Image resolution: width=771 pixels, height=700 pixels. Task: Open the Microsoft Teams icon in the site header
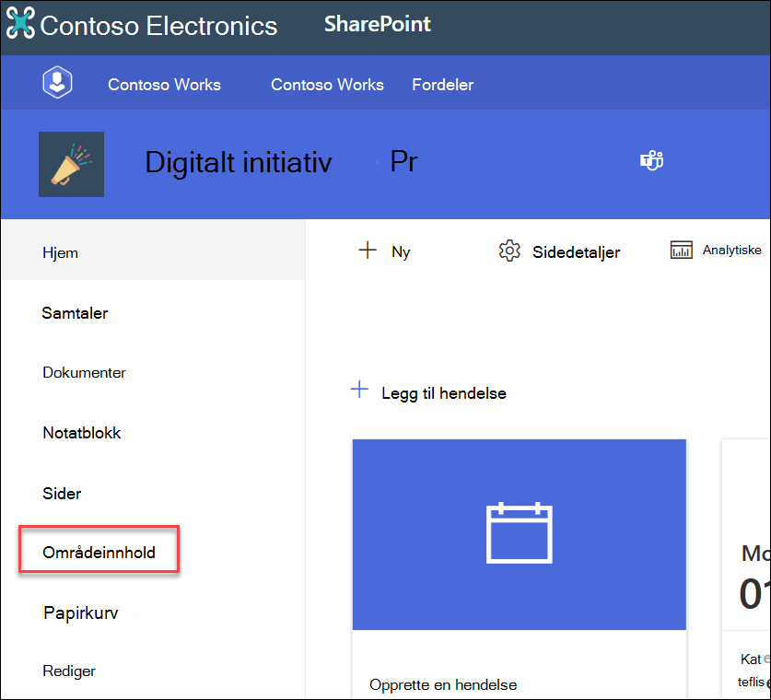[651, 160]
